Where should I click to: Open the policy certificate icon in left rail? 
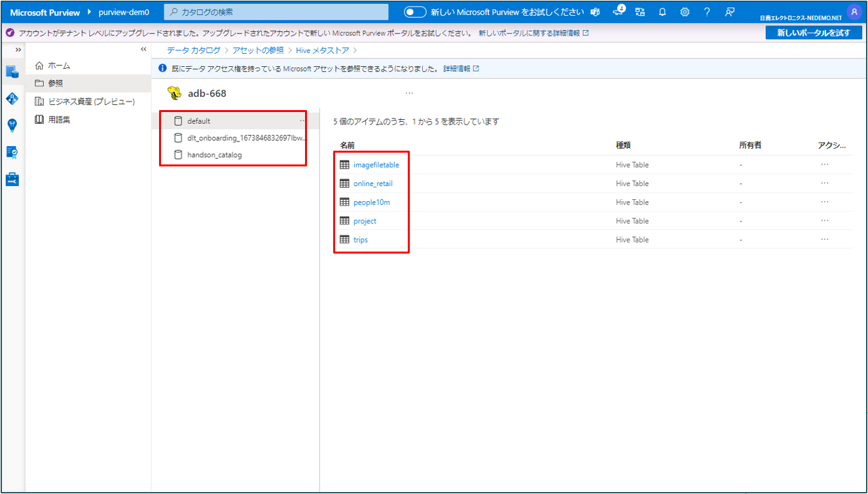pos(12,152)
